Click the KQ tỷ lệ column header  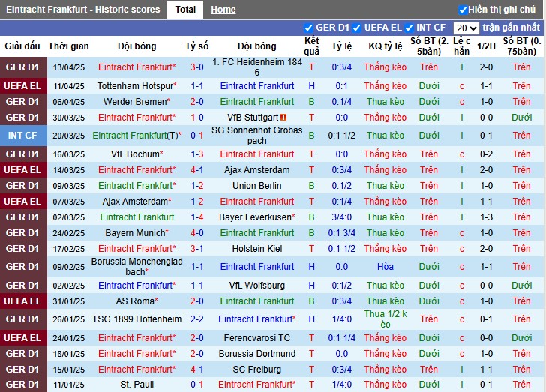(385, 46)
